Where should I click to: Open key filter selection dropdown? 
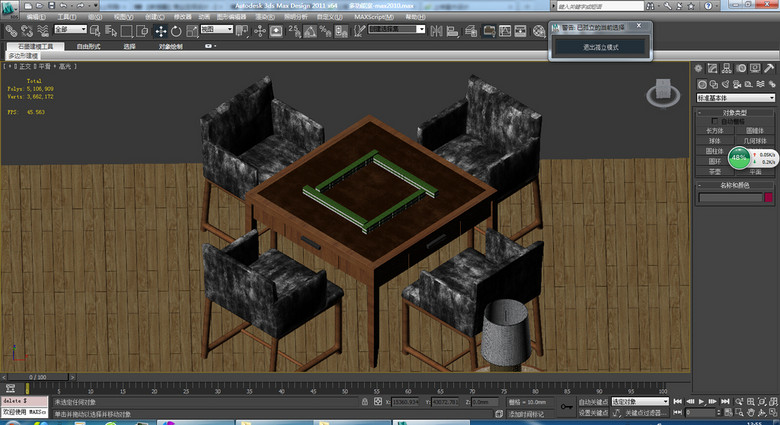[x=640, y=402]
